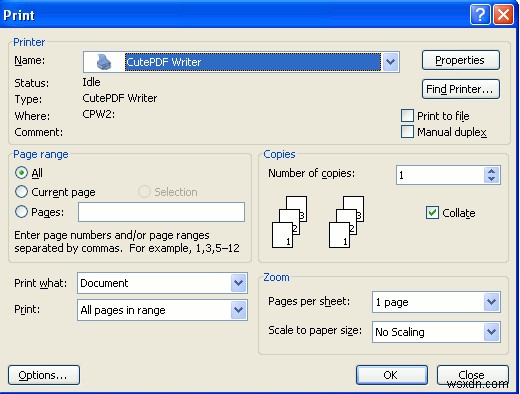Enable the Print to file checkbox
Screen dimensions: 520x394
point(407,116)
